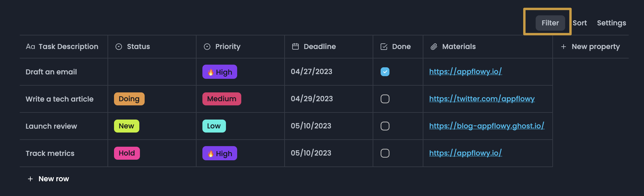Open the Doing status dropdown
Screen dimensions: 644x196
pos(129,99)
